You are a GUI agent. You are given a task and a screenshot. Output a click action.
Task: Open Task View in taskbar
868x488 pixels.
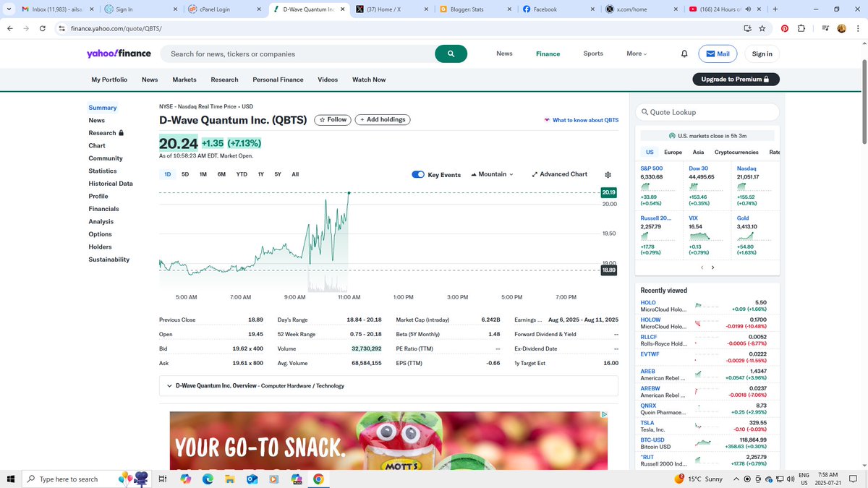163,479
